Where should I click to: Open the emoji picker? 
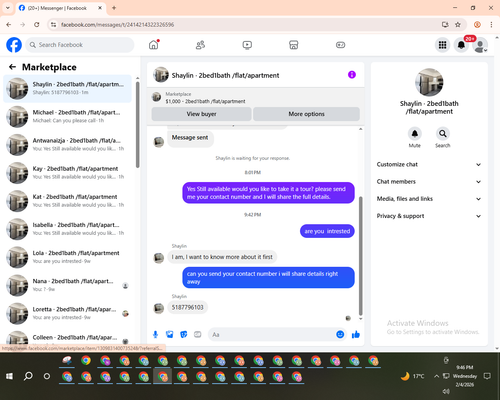pos(340,334)
